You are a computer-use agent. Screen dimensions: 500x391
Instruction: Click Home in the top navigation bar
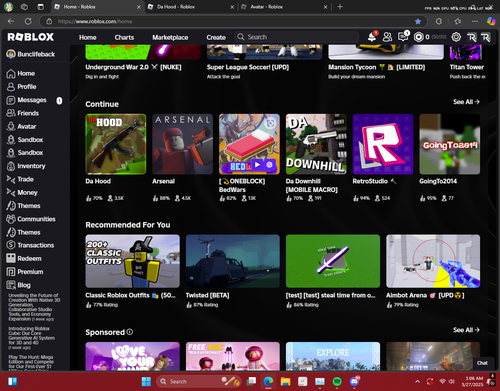pos(88,37)
